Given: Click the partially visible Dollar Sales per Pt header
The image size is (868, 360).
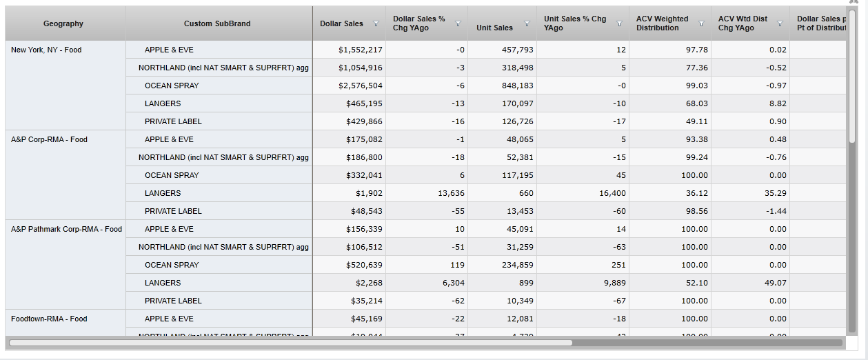Looking at the screenshot, I should point(819,23).
